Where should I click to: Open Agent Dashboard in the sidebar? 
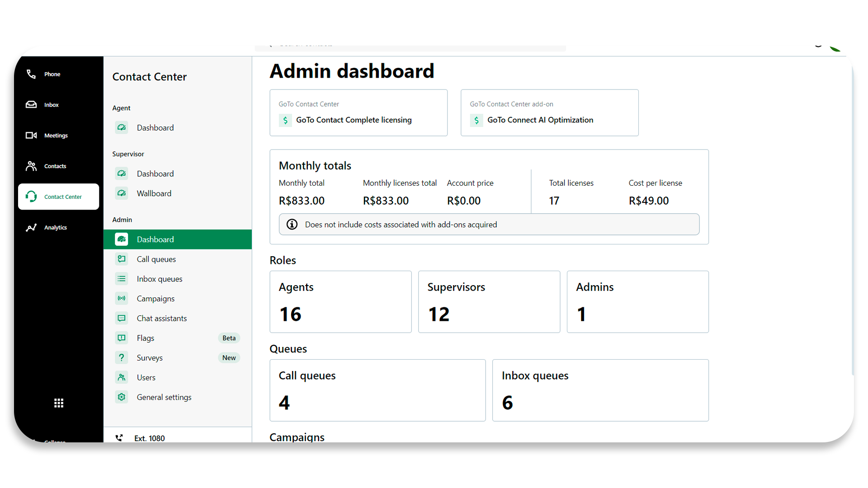[x=177, y=128]
